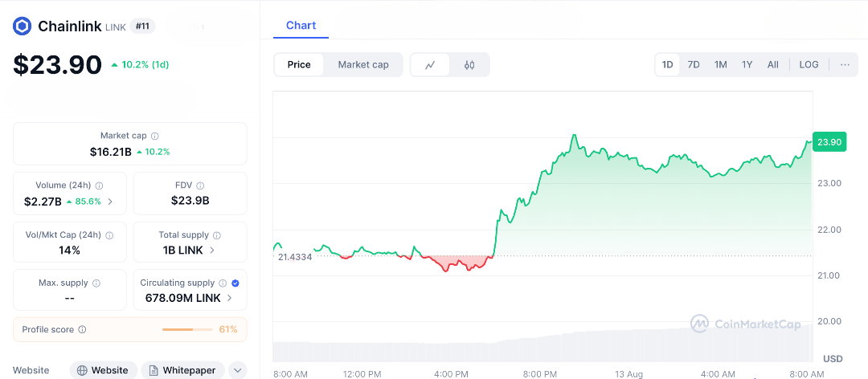Select the 1D time range
Screen dimensions: 868x379
(x=668, y=65)
